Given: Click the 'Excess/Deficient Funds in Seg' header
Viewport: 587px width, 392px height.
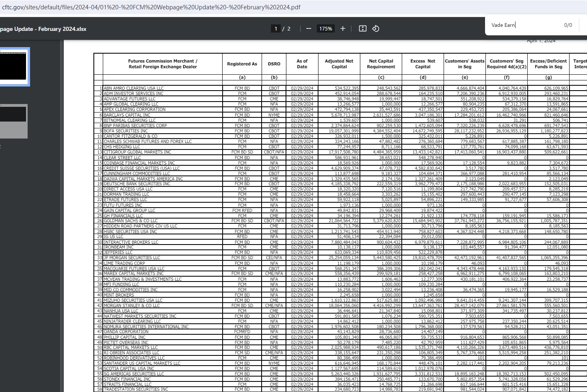Looking at the screenshot, I should click(x=548, y=64).
